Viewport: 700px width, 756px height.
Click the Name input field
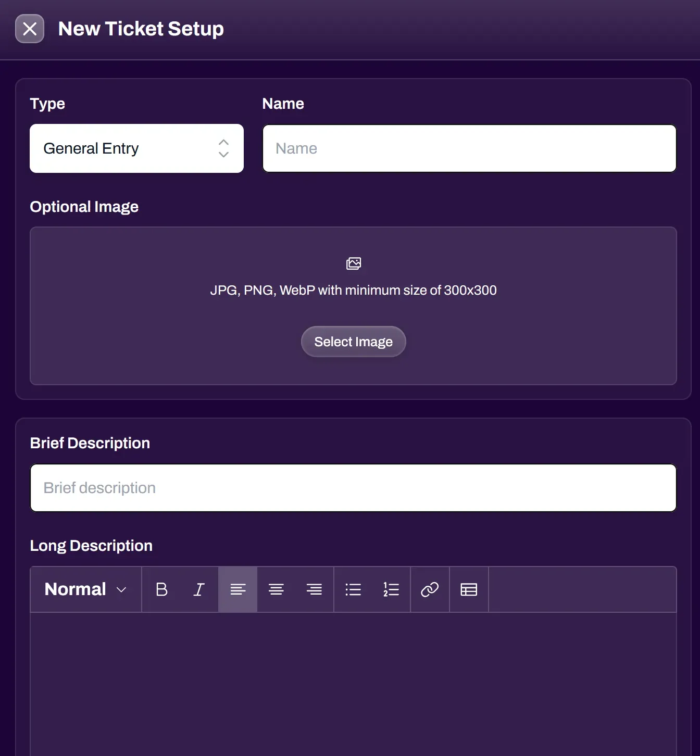click(469, 148)
